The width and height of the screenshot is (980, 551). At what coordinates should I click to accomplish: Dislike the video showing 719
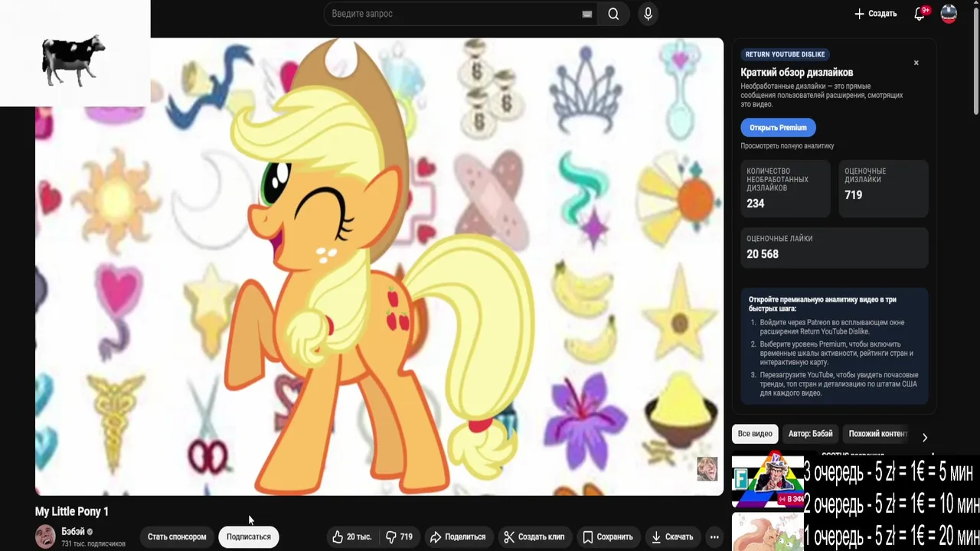[399, 536]
